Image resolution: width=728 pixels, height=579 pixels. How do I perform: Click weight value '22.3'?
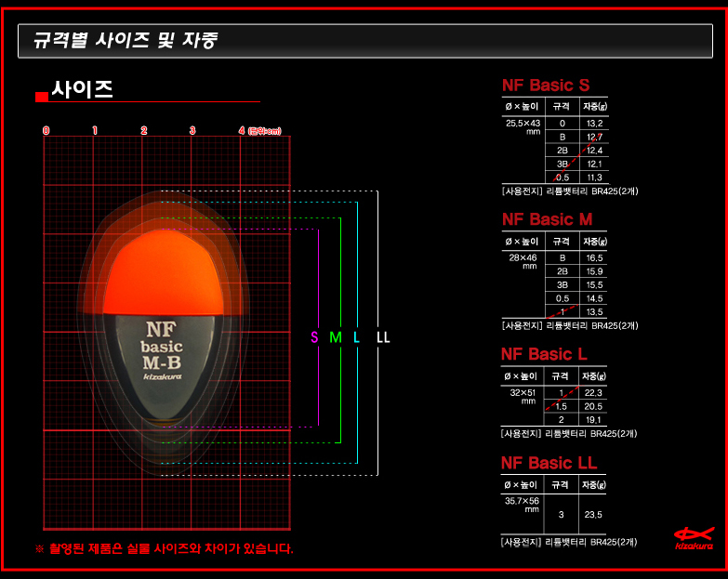pyautogui.click(x=593, y=393)
